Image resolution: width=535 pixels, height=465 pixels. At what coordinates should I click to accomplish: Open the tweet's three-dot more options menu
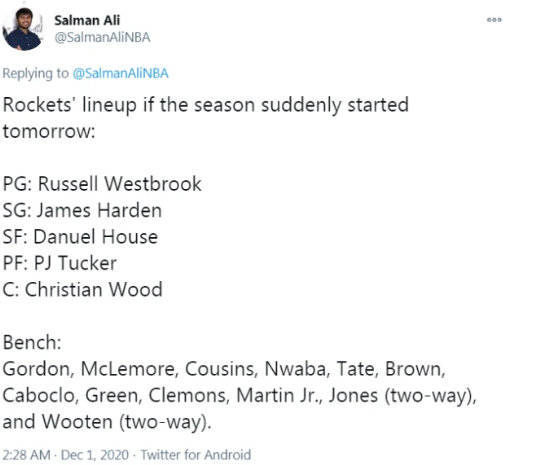[494, 20]
